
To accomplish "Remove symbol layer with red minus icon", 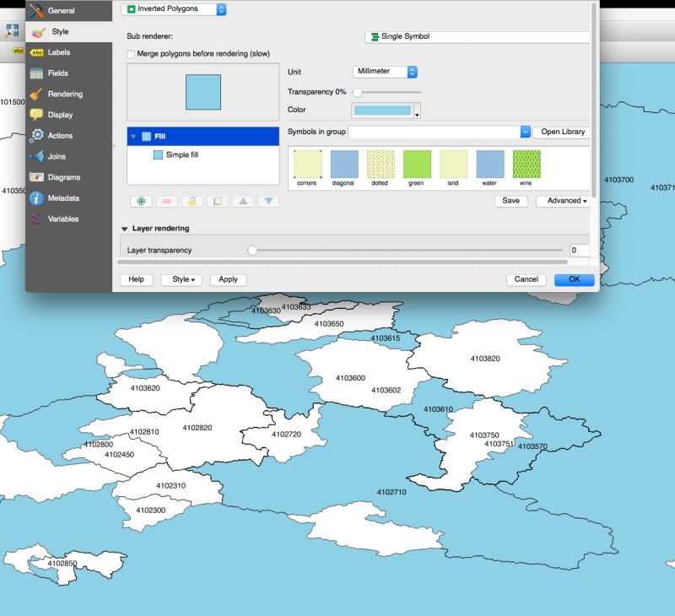I will [x=166, y=201].
